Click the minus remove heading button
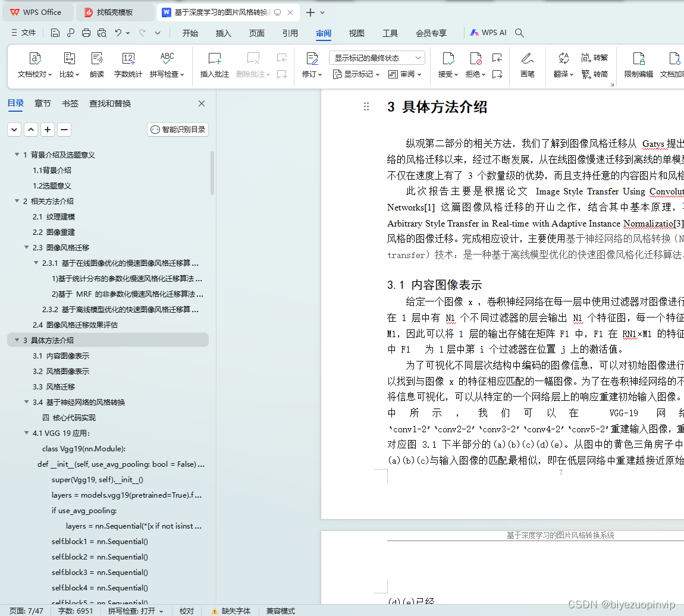Screen dimensions: 684x616 click(x=64, y=130)
